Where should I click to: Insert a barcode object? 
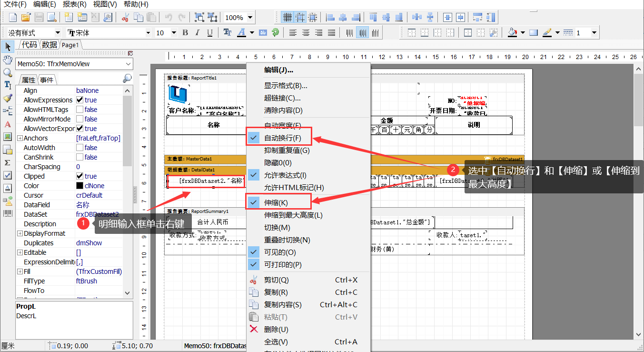pos(8,214)
